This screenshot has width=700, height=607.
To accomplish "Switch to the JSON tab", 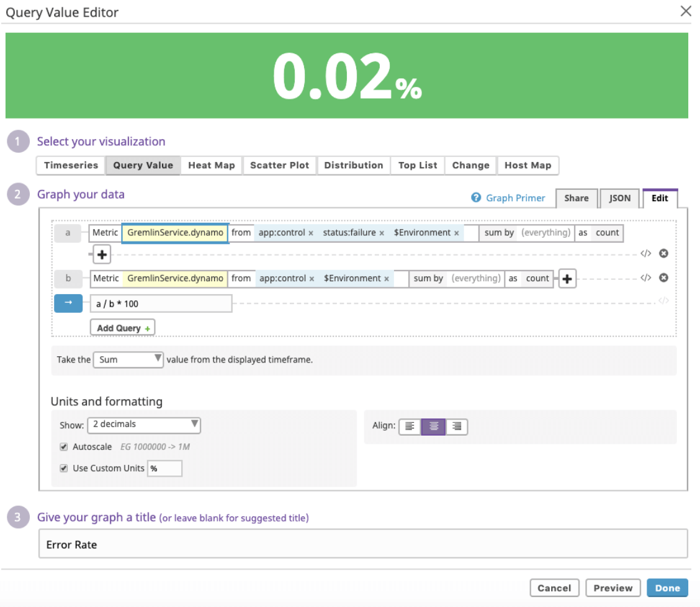I will click(x=619, y=198).
